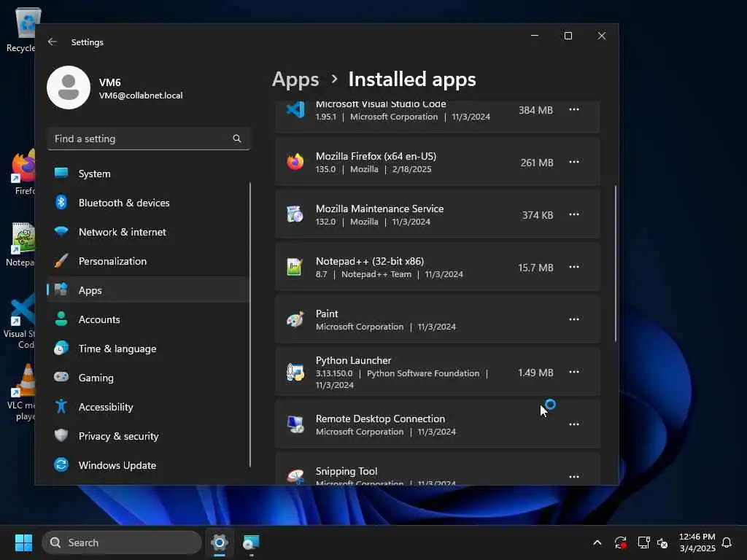Open Accessibility settings

tap(149, 407)
